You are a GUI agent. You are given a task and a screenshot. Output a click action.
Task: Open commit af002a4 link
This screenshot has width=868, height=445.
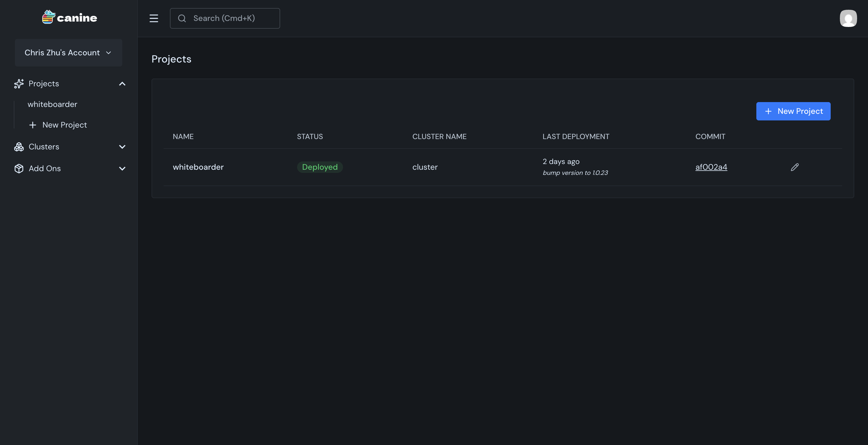click(x=711, y=167)
